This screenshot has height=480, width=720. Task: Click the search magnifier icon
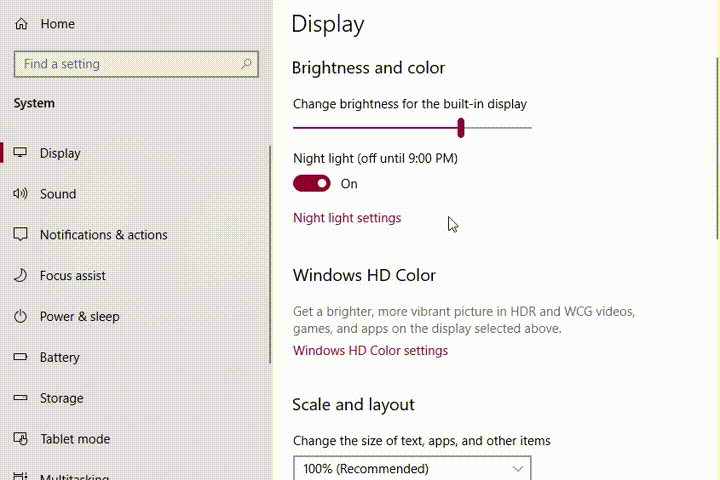246,63
